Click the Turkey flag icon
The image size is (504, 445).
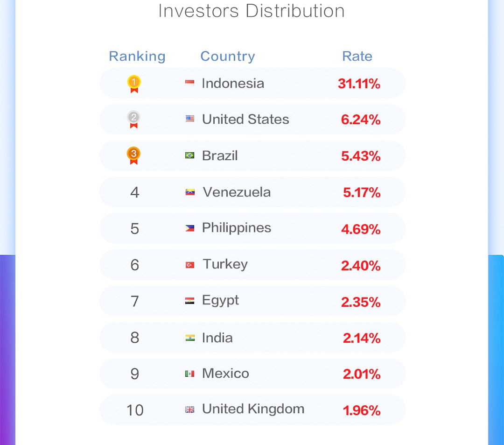(190, 265)
